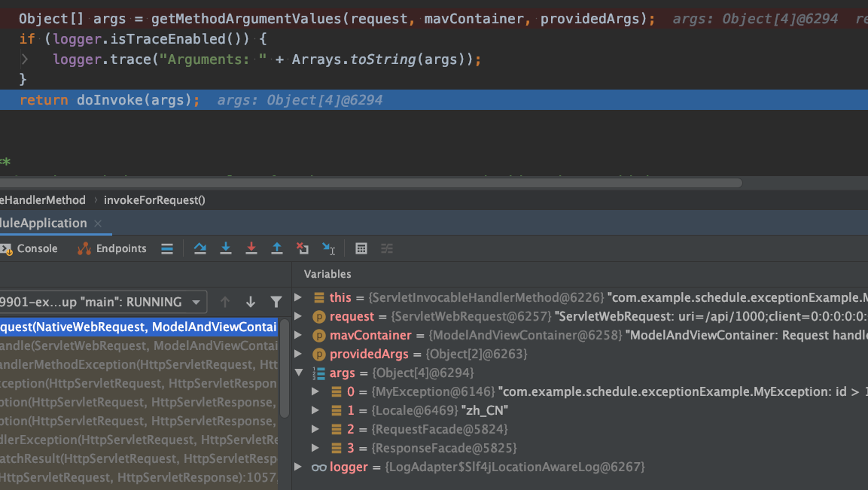Click the Drop Frame icon

(302, 248)
